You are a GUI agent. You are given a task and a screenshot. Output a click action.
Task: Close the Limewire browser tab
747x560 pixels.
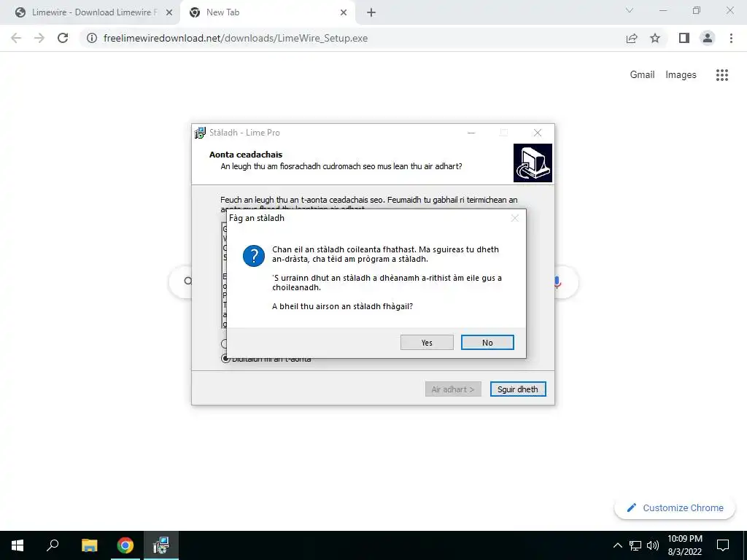[x=169, y=12]
